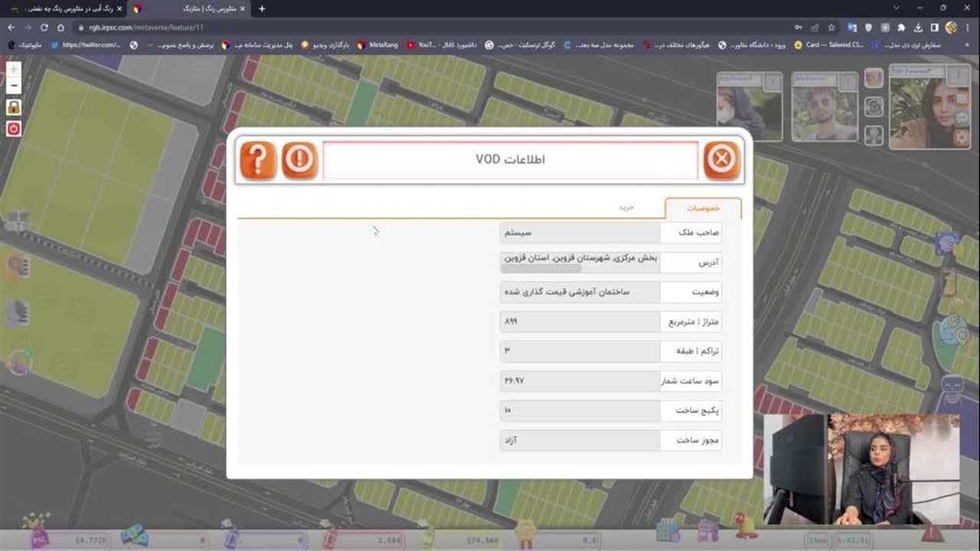The width and height of the screenshot is (980, 551).
Task: Click the orange exclamation alert icon
Action: pyautogui.click(x=299, y=161)
